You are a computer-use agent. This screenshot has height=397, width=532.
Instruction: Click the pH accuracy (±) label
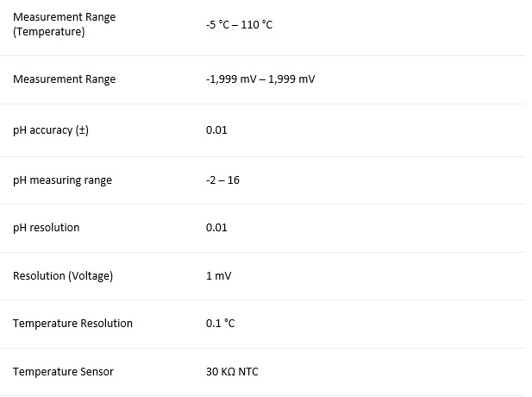click(51, 130)
